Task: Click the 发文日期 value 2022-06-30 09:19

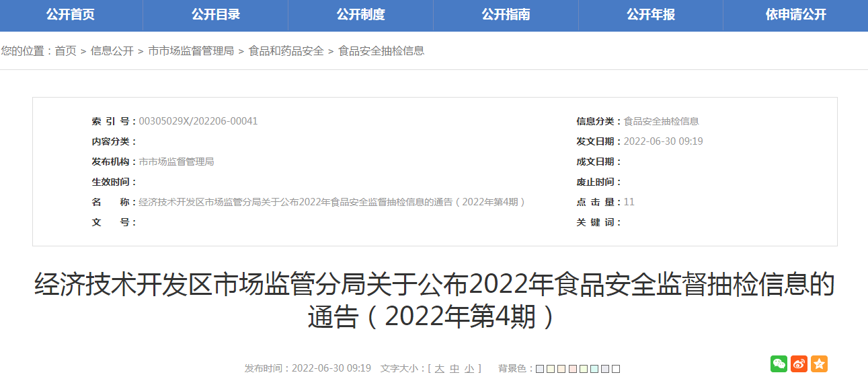Action: [x=664, y=141]
